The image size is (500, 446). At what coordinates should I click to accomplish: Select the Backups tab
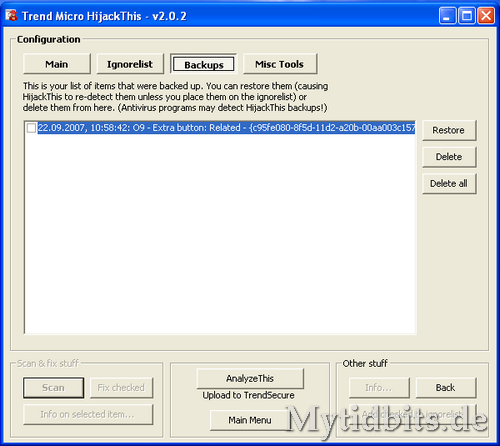coord(204,64)
